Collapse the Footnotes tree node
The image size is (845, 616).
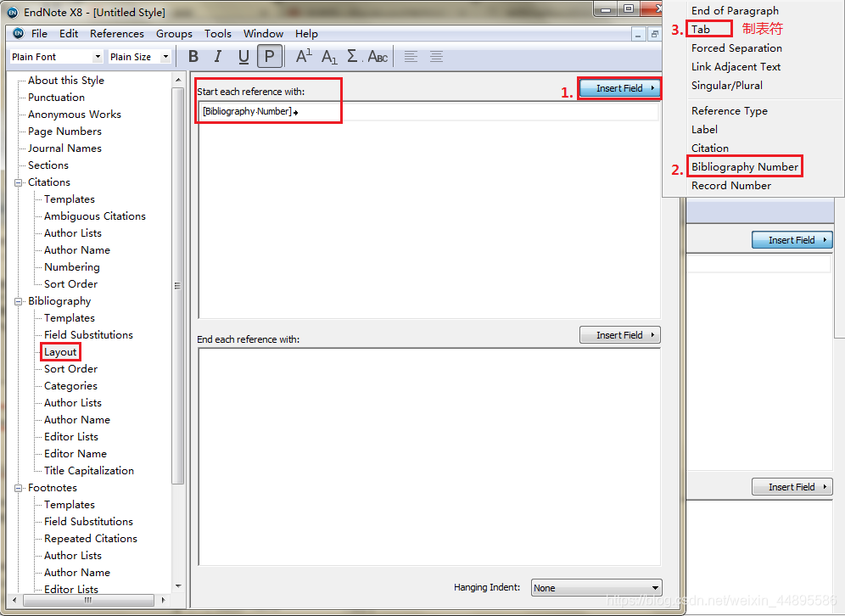coord(19,488)
